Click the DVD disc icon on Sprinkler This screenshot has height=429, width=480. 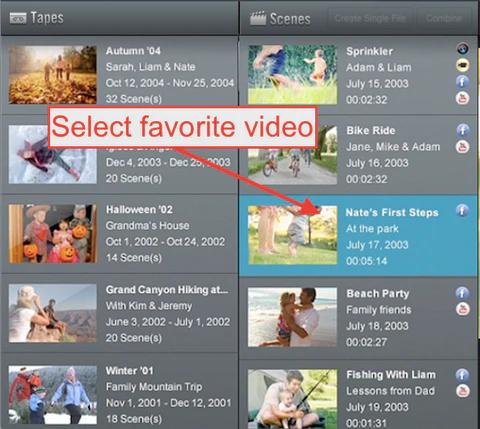tap(463, 49)
